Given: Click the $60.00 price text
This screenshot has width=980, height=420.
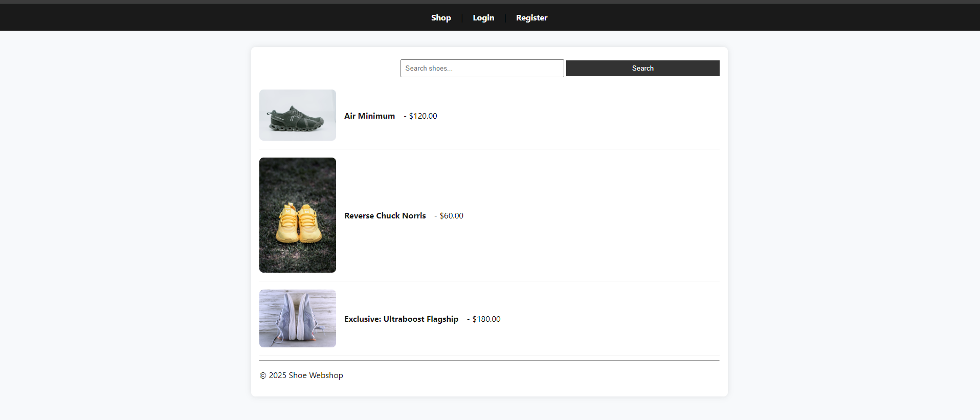Looking at the screenshot, I should pos(451,216).
